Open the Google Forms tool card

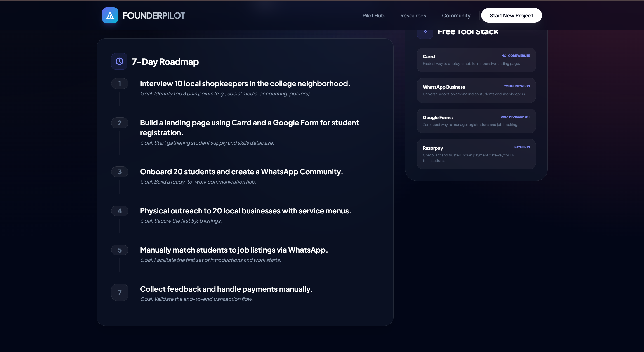point(476,121)
